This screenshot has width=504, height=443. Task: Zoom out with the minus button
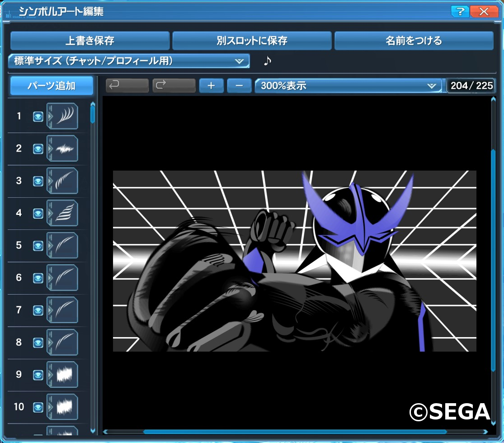point(239,86)
